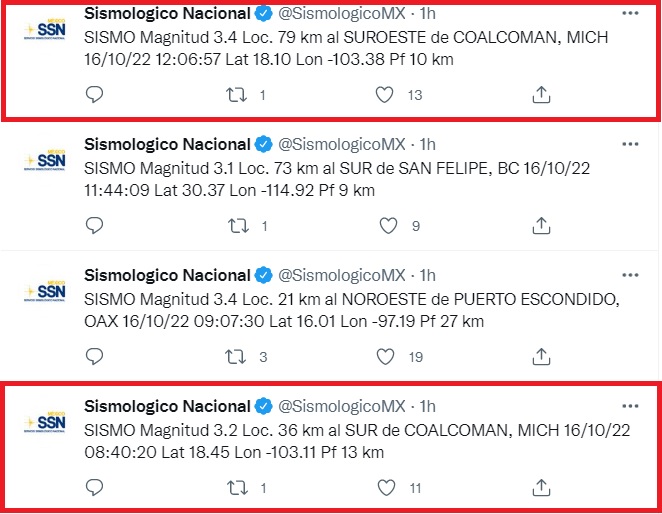Open more options for SAN FELIPE tweet
662x514 pixels.
[629, 144]
